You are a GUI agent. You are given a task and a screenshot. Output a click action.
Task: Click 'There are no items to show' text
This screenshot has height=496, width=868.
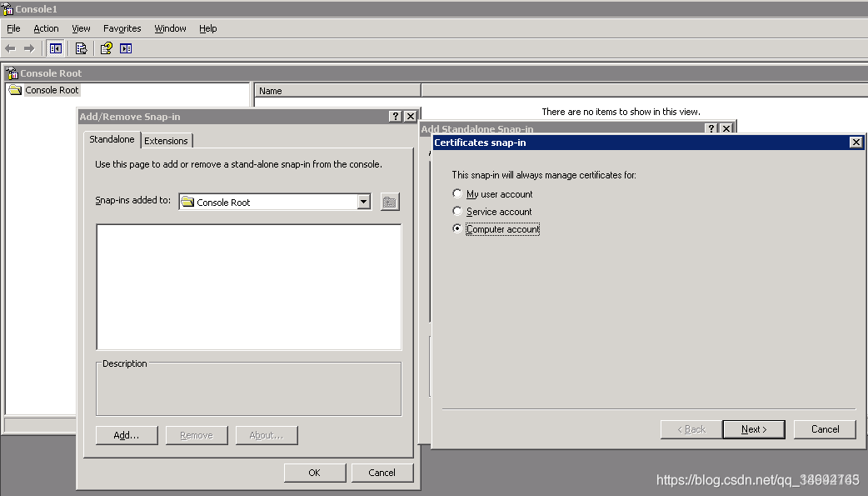tap(621, 112)
